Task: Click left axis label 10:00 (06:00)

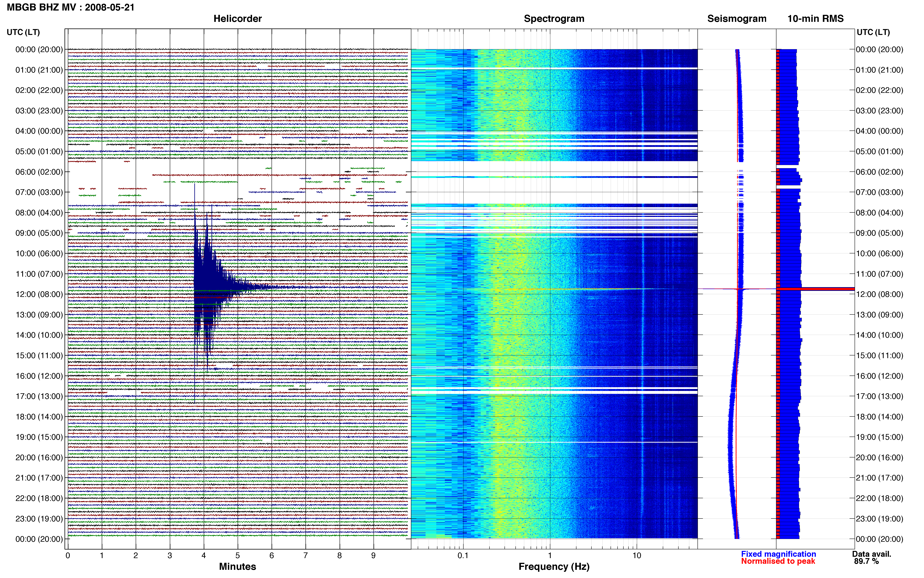Action: click(x=39, y=253)
